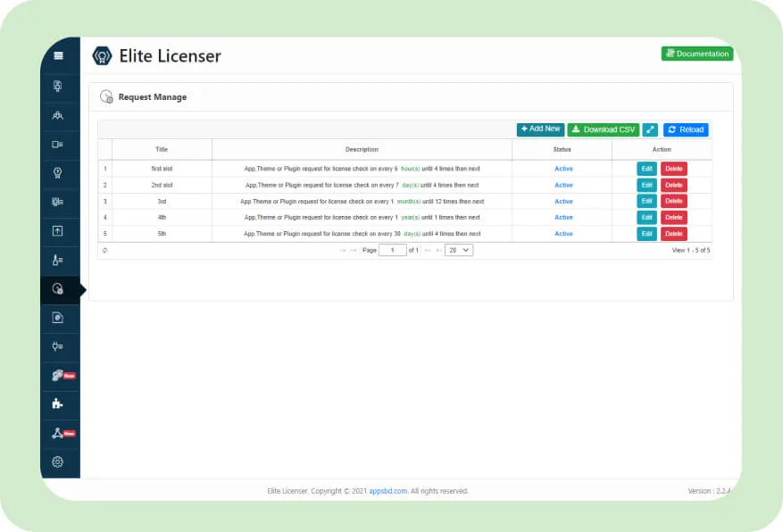Click the 'first slot' title cell
Viewport: 783px width, 532px height.
tap(162, 169)
